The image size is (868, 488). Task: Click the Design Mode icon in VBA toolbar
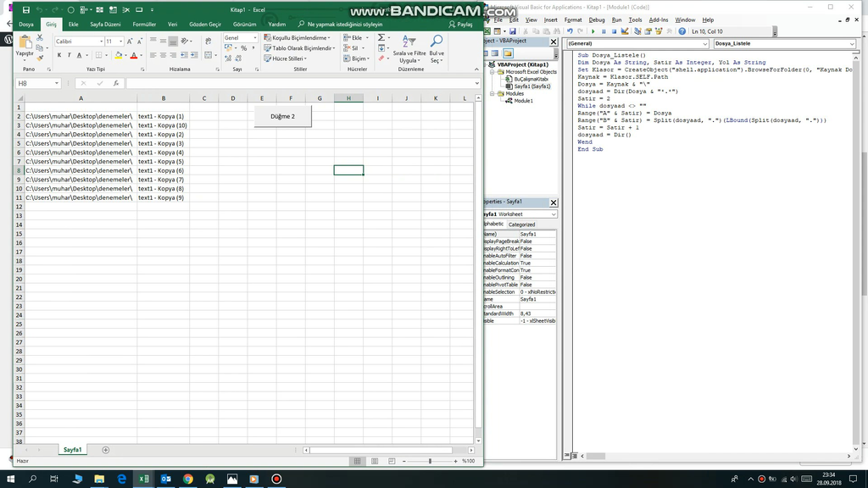click(625, 31)
